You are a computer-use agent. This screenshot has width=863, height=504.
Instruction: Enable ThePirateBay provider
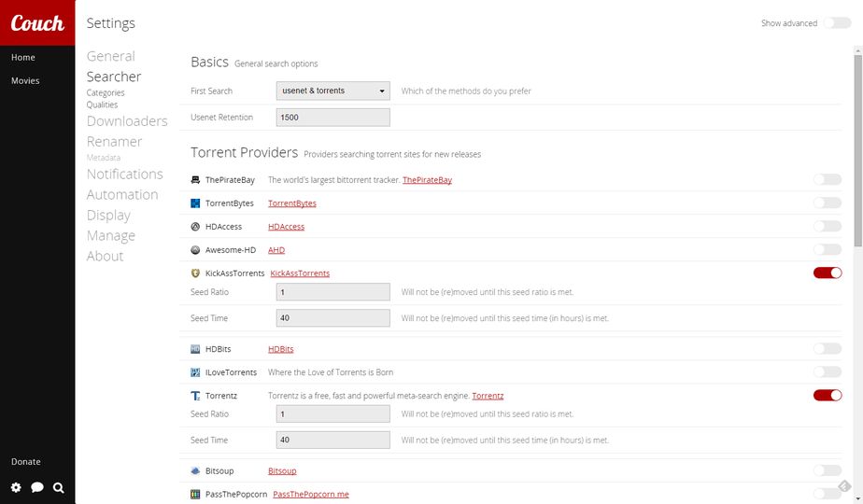click(x=828, y=179)
